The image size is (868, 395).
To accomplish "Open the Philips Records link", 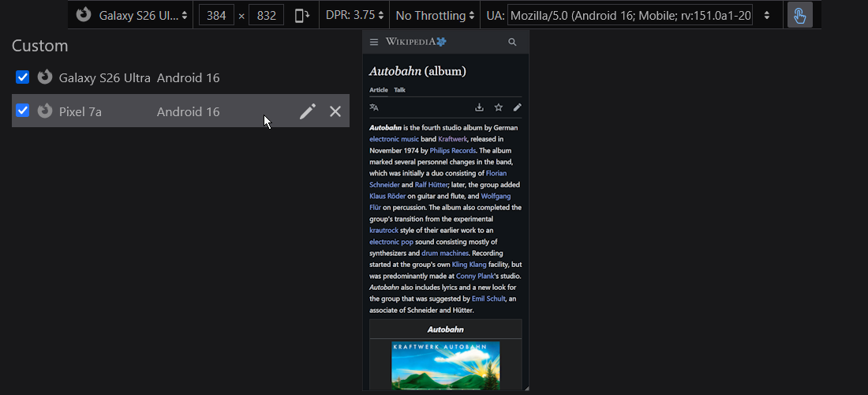I will (453, 151).
